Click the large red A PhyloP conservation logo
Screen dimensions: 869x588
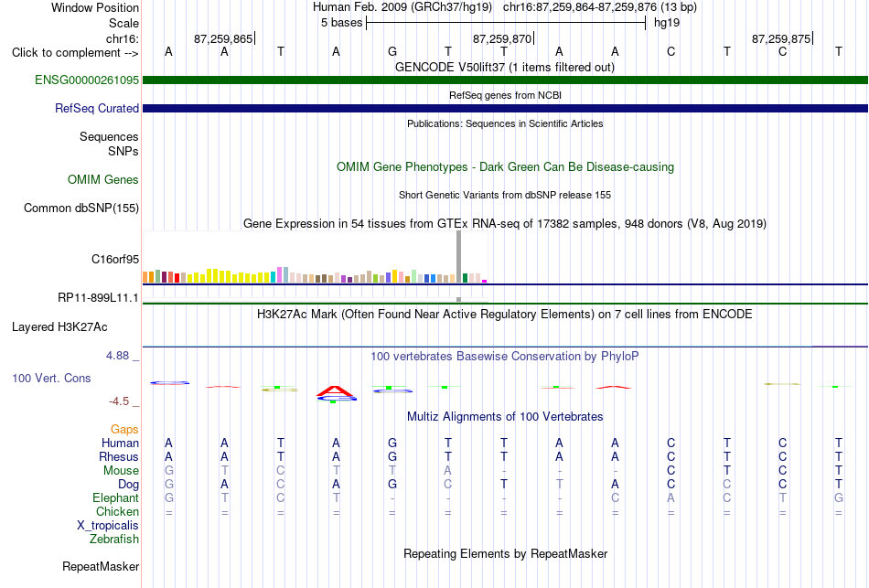point(335,391)
